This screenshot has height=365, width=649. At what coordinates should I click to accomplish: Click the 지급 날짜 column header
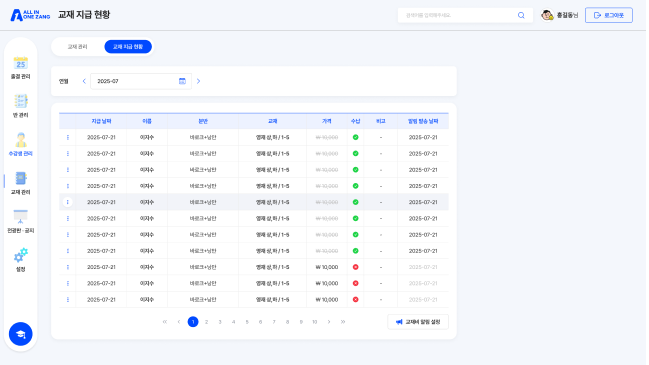click(x=101, y=121)
